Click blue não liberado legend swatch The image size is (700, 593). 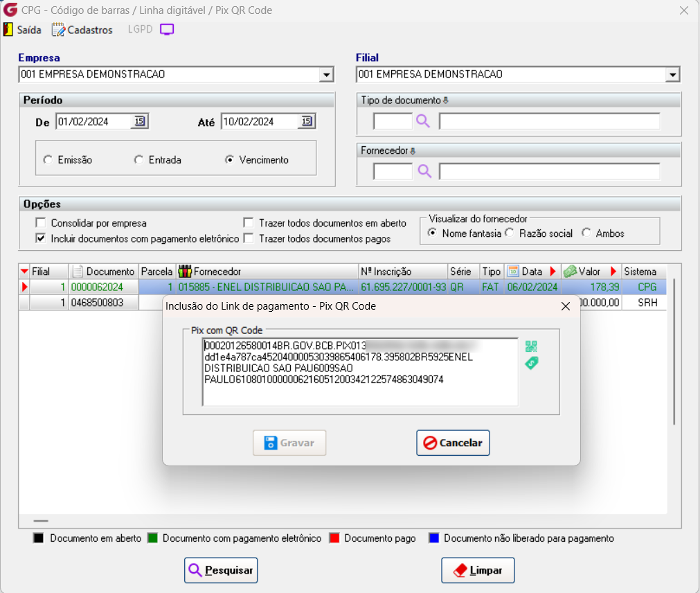433,538
